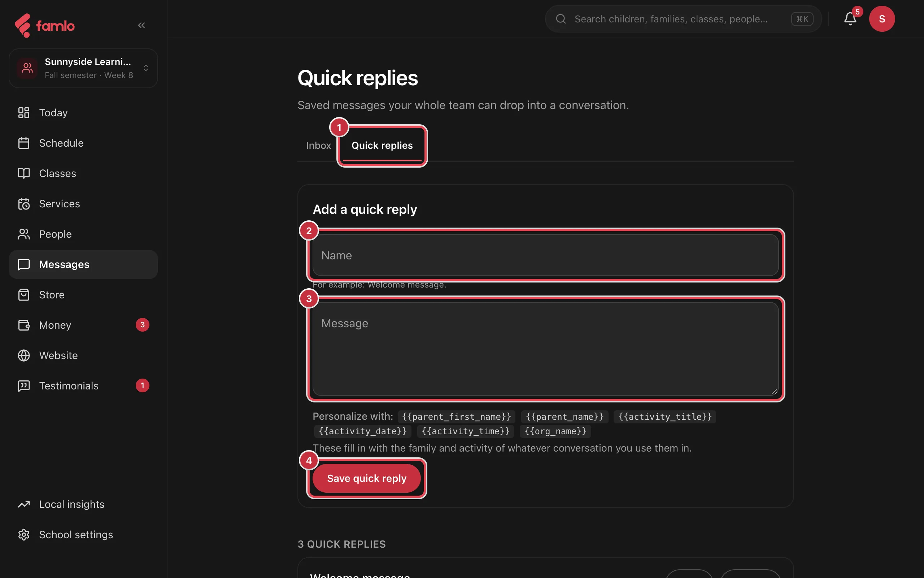The height and width of the screenshot is (578, 924).
Task: Click the {{activity_title}} placeholder chip
Action: click(x=665, y=417)
